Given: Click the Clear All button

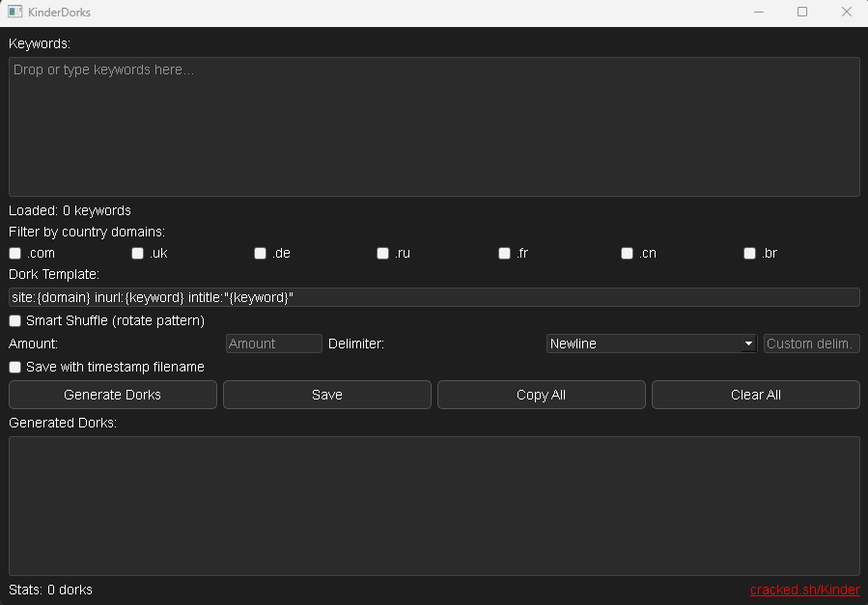Looking at the screenshot, I should click(x=755, y=395).
